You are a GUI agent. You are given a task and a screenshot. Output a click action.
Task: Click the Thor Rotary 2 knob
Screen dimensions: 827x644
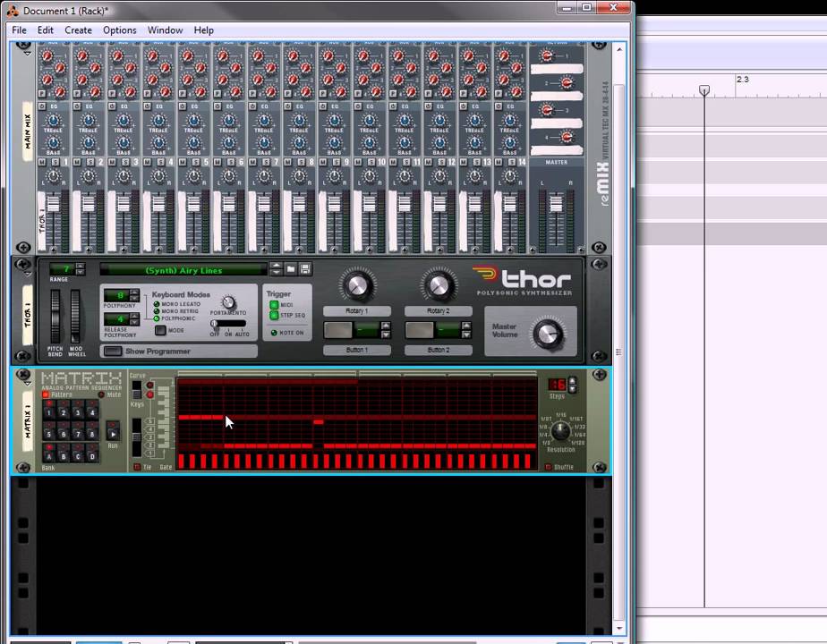click(439, 285)
